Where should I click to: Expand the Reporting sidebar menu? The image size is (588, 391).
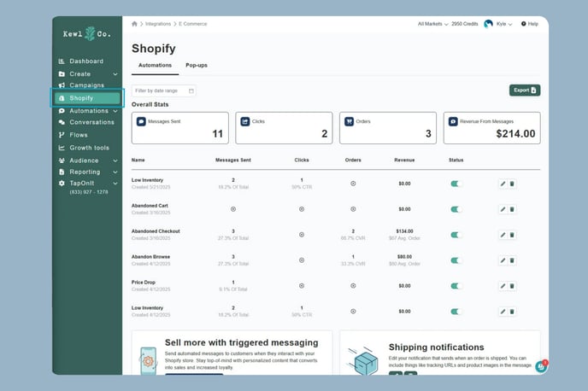115,172
